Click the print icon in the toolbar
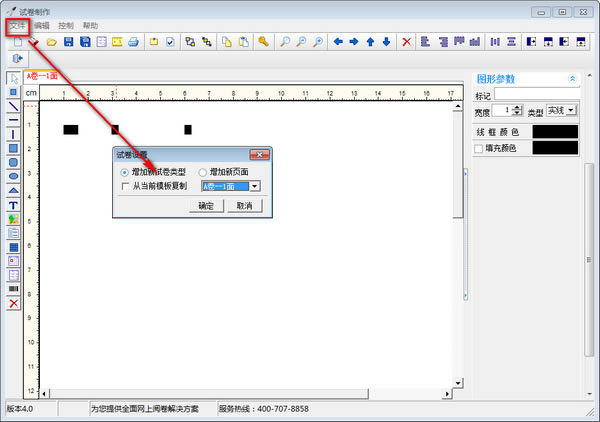 [x=133, y=42]
